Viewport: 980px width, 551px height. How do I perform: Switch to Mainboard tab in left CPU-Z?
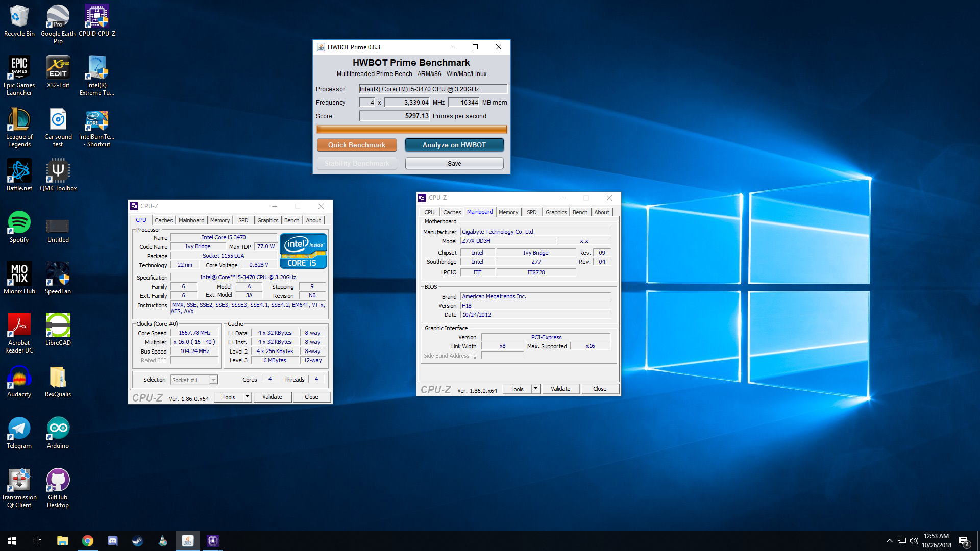click(x=191, y=220)
